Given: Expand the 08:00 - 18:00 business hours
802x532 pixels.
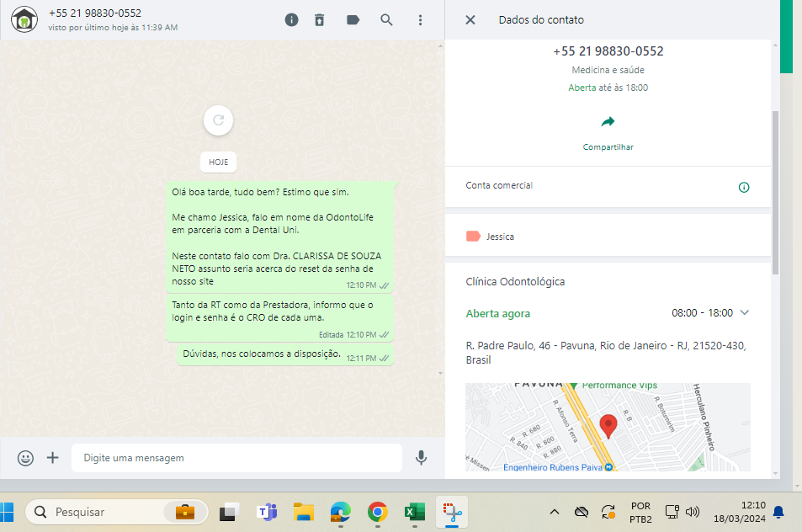Looking at the screenshot, I should 744,313.
